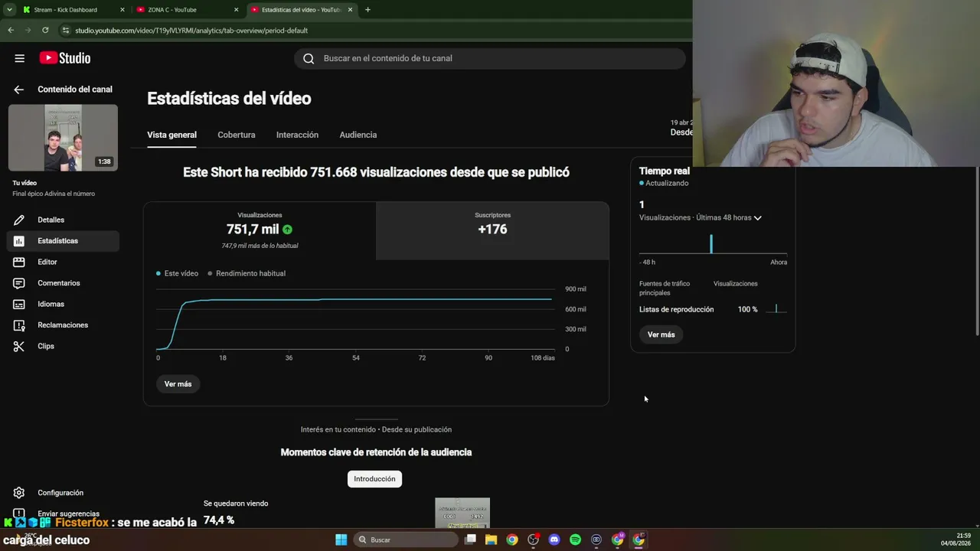Click the Reclamaciones icon in the sidebar
This screenshot has height=551, width=980.
coord(19,325)
